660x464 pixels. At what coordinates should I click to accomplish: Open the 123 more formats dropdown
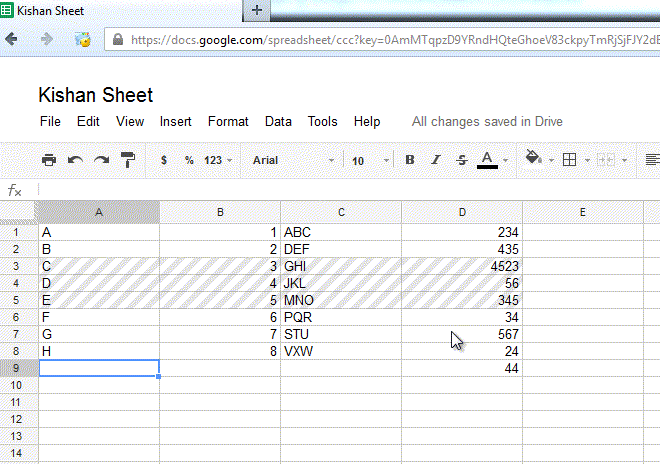(218, 160)
